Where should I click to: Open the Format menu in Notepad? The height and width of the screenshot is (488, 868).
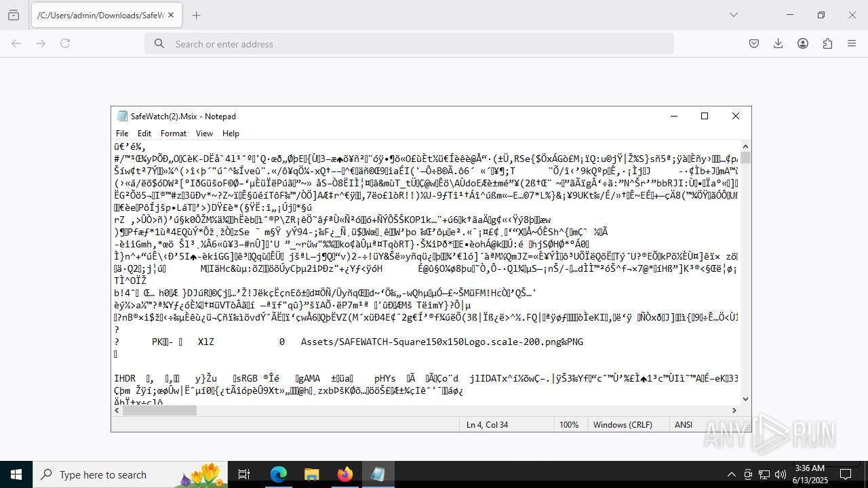174,134
